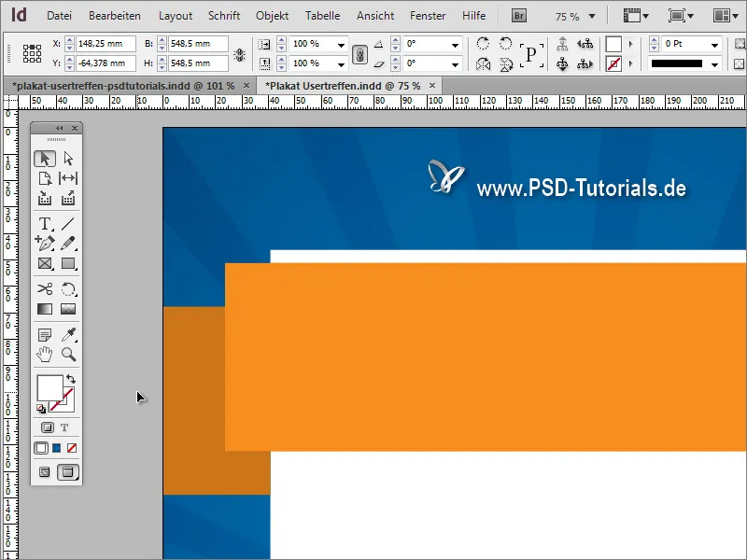Select the Scissors tool
The width and height of the screenshot is (747, 560).
[45, 289]
